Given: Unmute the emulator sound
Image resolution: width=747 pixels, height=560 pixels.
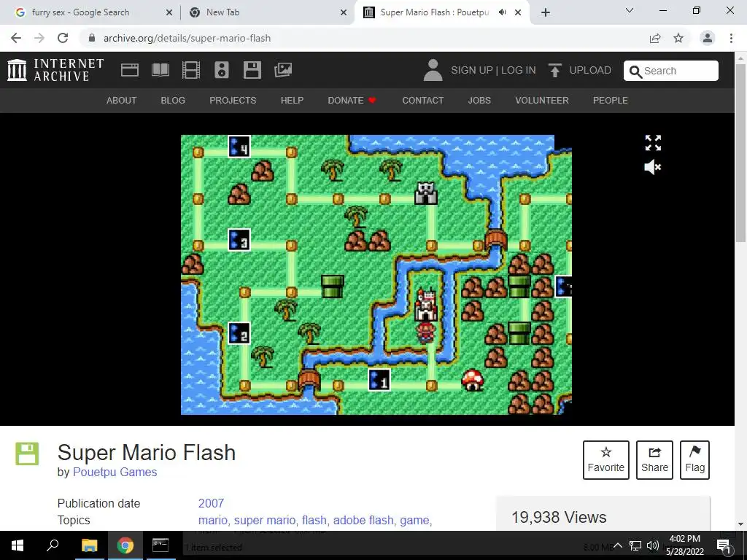Looking at the screenshot, I should 653,167.
